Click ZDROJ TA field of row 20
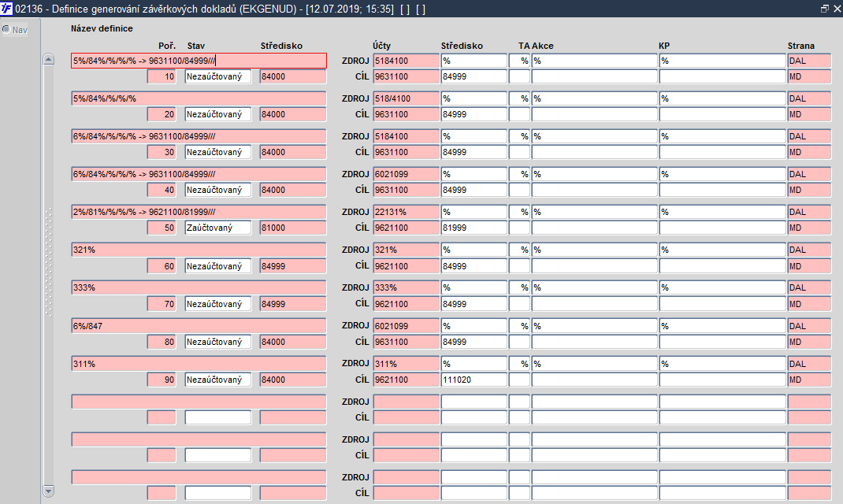This screenshot has height=504, width=843. (x=519, y=98)
